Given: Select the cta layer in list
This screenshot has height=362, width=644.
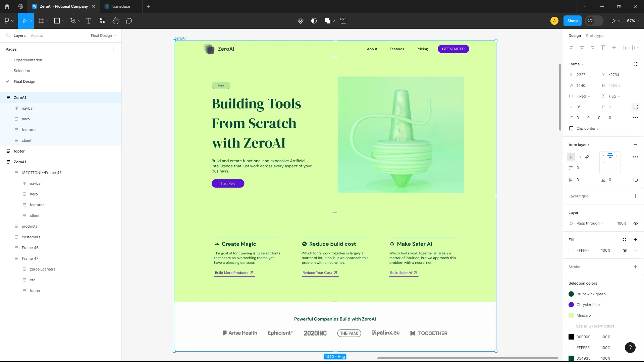Looking at the screenshot, I should click(33, 280).
